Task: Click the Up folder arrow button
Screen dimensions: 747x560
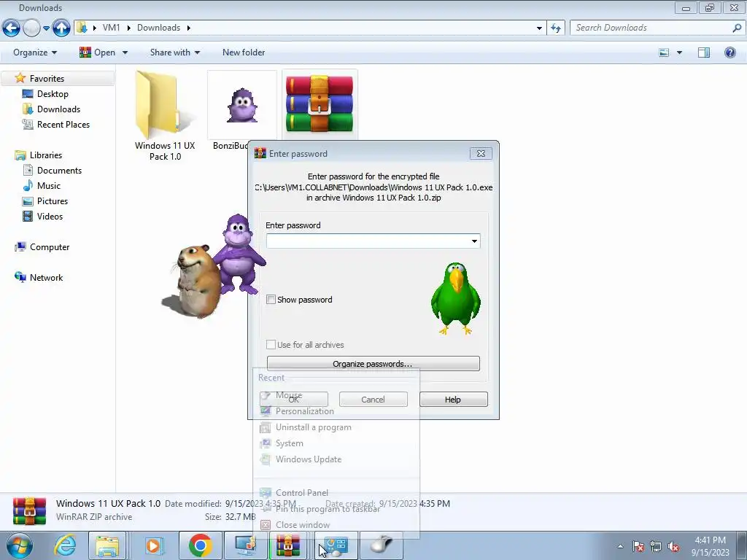Action: tap(61, 28)
